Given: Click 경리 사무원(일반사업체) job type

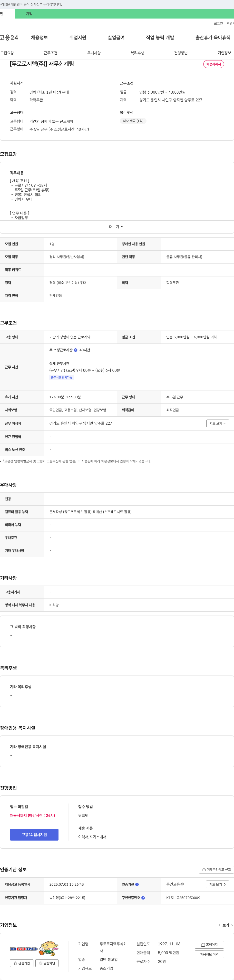Looking at the screenshot, I should tap(67, 257).
